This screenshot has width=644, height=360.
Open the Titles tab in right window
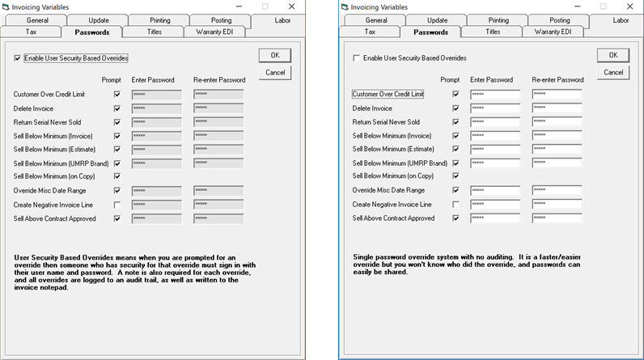[x=492, y=32]
